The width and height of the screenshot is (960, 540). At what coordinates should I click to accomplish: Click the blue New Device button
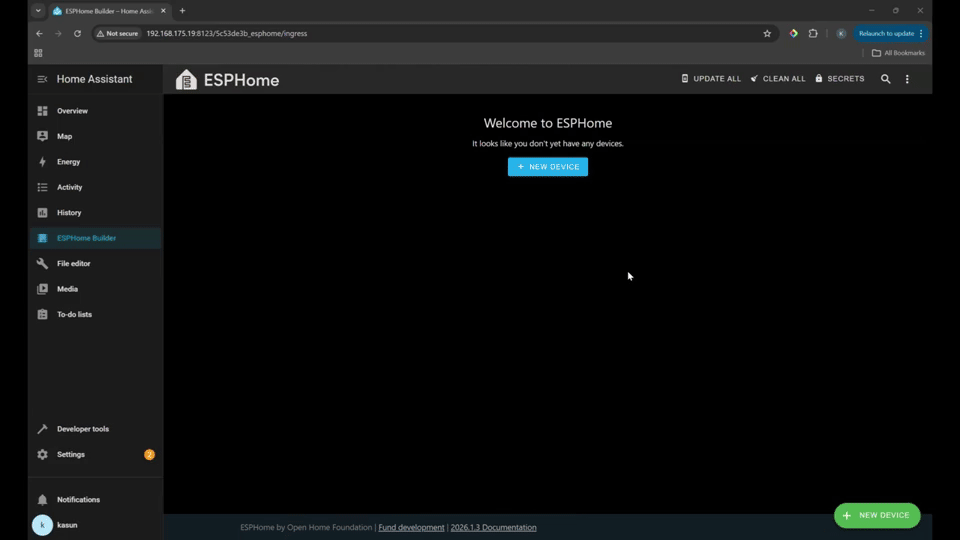click(547, 167)
